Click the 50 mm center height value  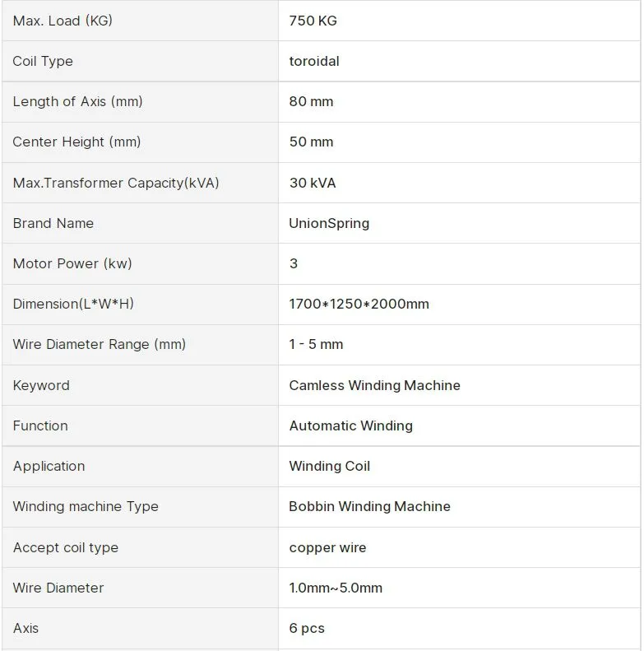(311, 142)
